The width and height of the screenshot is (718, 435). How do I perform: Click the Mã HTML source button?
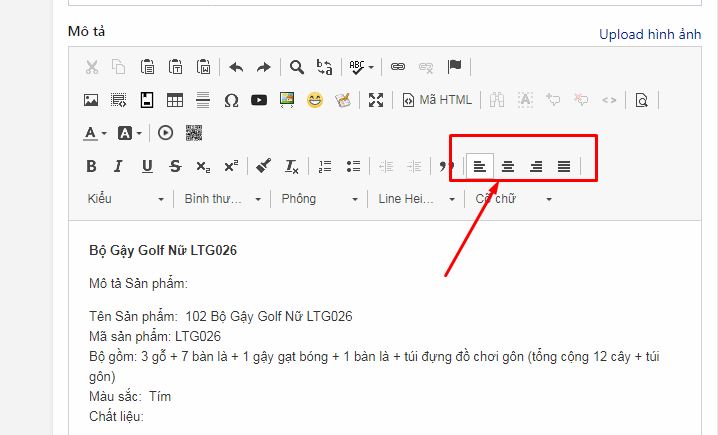(436, 100)
